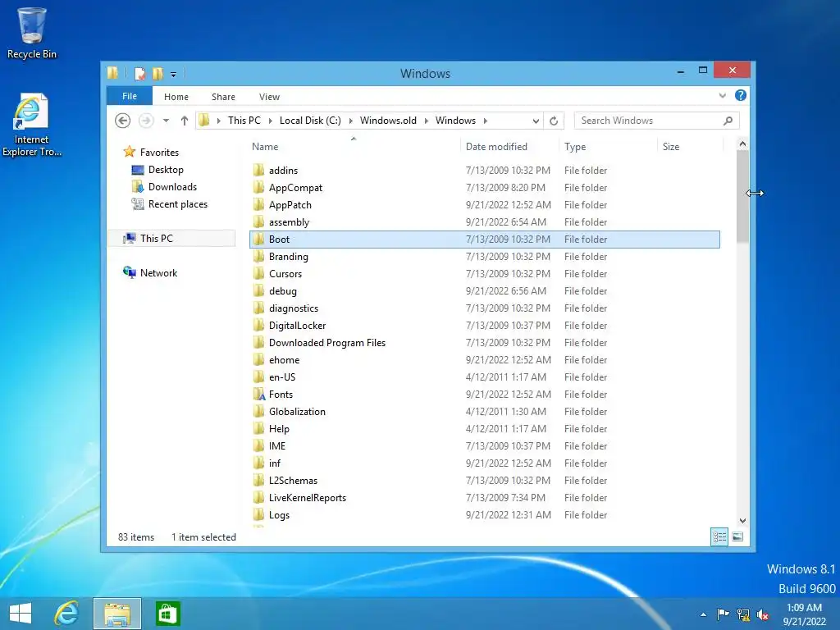Open the muted volume tray icon
The image size is (840, 630).
(x=763, y=614)
